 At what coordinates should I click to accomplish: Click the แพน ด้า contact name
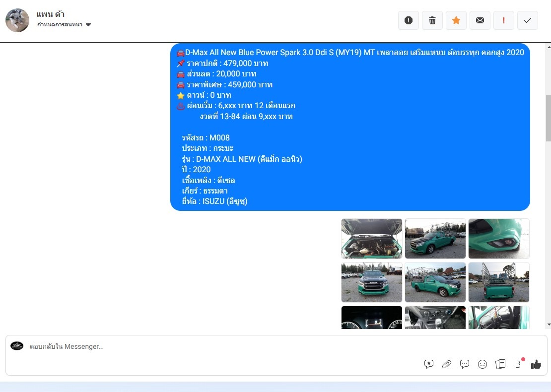50,14
